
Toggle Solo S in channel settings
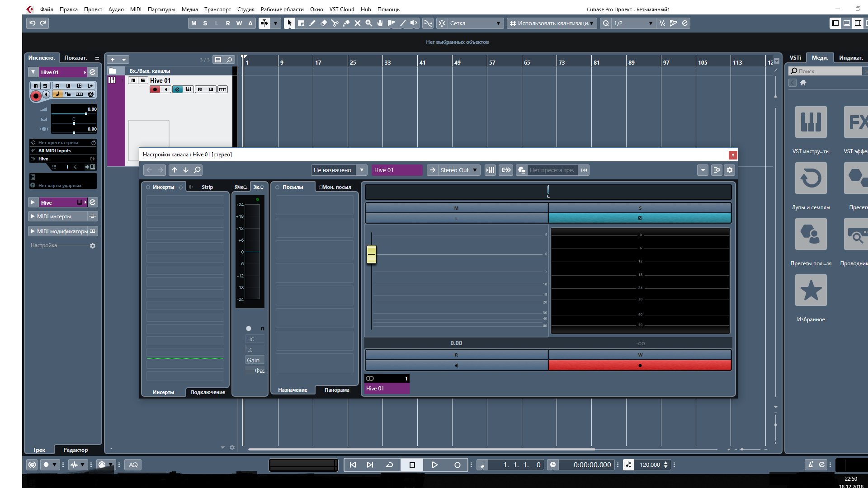(x=640, y=208)
